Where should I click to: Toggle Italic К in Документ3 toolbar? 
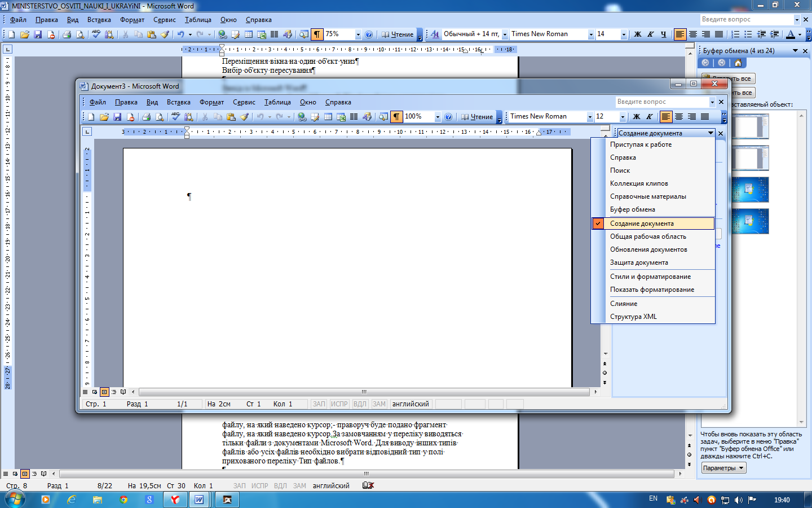pyautogui.click(x=650, y=117)
